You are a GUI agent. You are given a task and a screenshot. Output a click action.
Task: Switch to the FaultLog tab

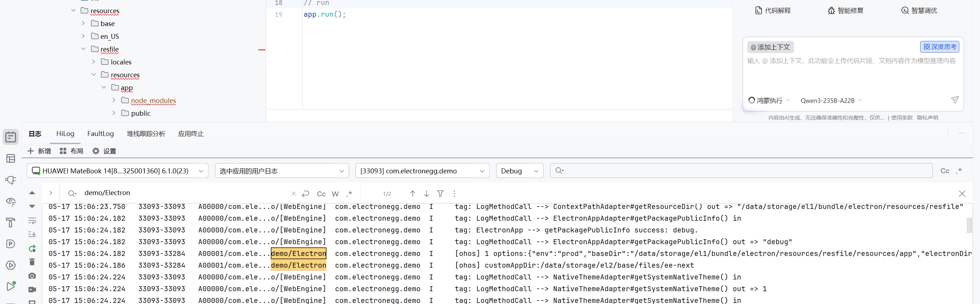pyautogui.click(x=100, y=134)
